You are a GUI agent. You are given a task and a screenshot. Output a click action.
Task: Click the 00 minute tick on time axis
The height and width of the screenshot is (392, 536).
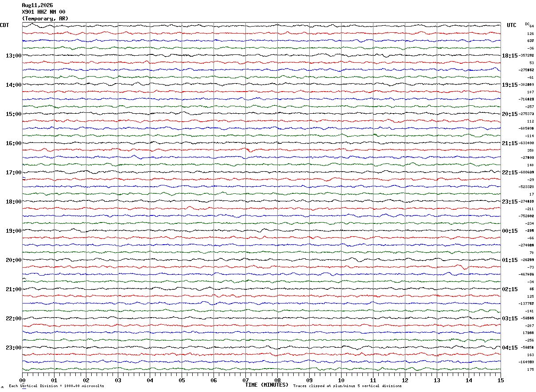click(22, 380)
